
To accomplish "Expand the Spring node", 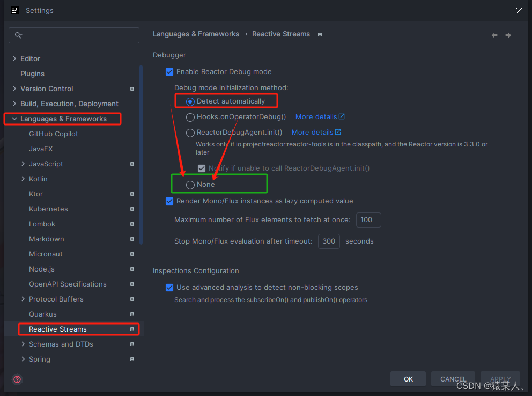I will click(x=23, y=359).
